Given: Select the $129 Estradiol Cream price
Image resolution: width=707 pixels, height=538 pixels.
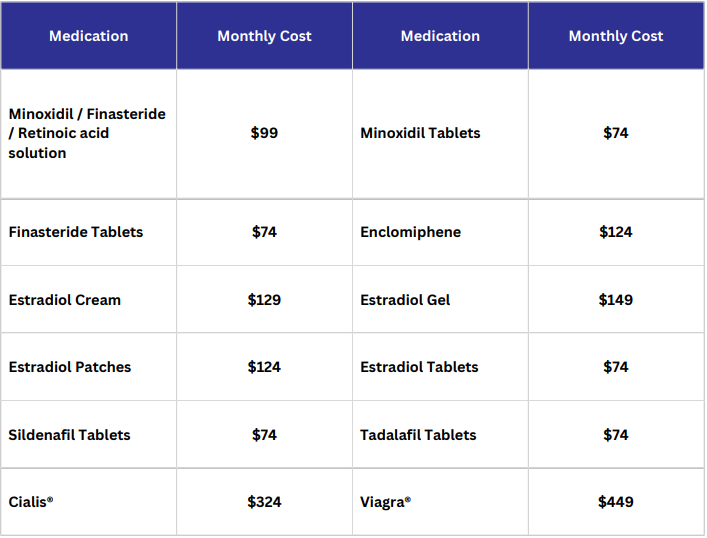Looking at the screenshot, I should (x=264, y=300).
